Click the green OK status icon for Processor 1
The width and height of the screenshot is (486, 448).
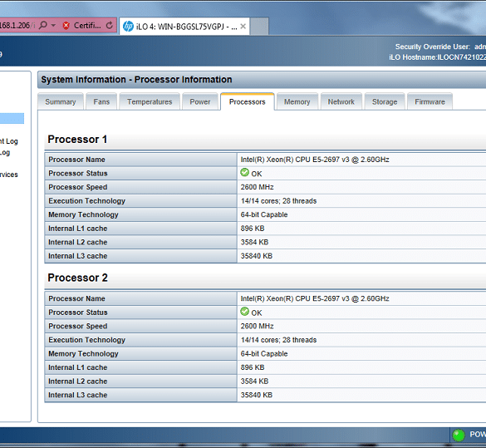(244, 172)
